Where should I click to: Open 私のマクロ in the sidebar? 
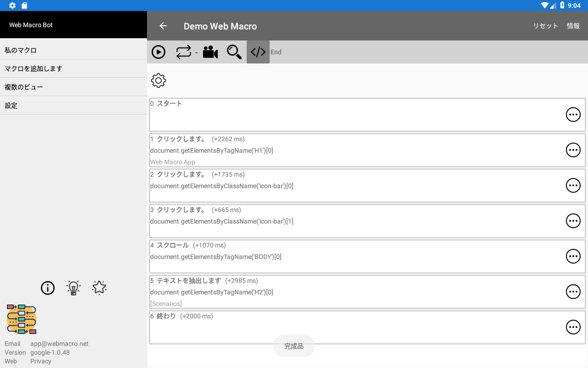pyautogui.click(x=73, y=50)
